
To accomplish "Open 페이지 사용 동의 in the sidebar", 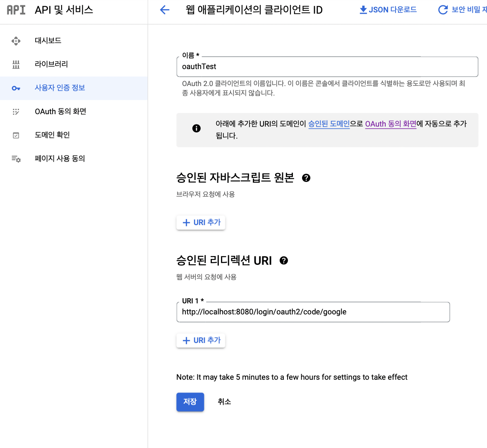I will (74, 159).
